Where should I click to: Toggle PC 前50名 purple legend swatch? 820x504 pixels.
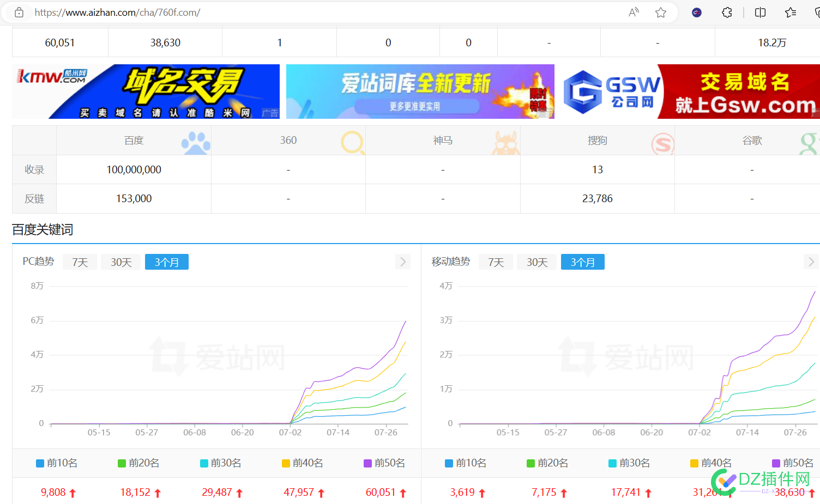(x=367, y=463)
